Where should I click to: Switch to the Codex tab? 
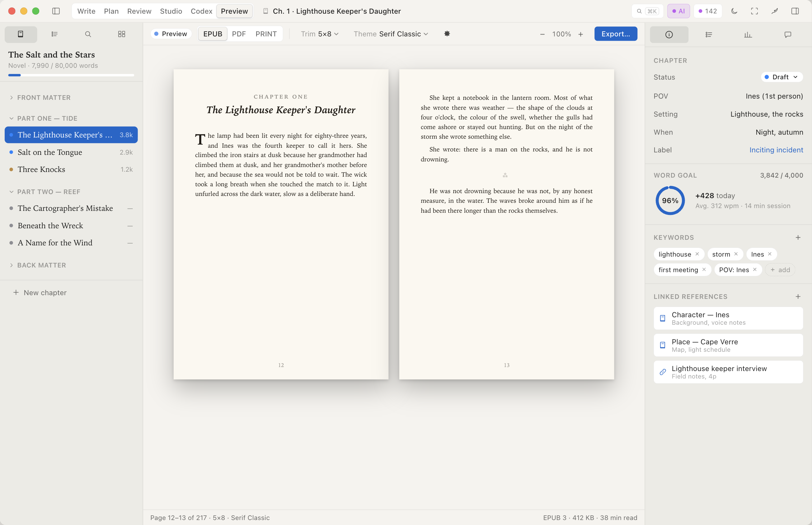coord(202,11)
